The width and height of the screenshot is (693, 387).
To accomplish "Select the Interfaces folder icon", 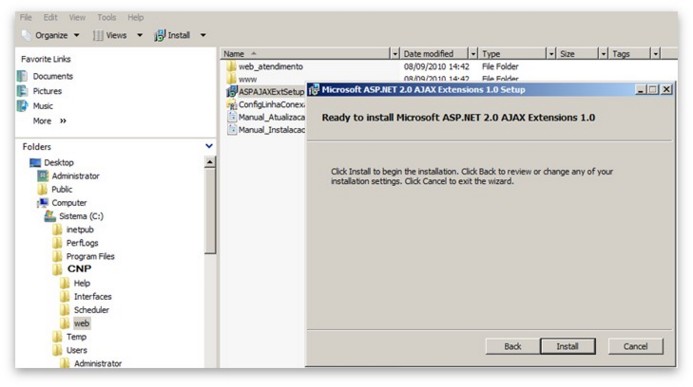I will [x=65, y=296].
